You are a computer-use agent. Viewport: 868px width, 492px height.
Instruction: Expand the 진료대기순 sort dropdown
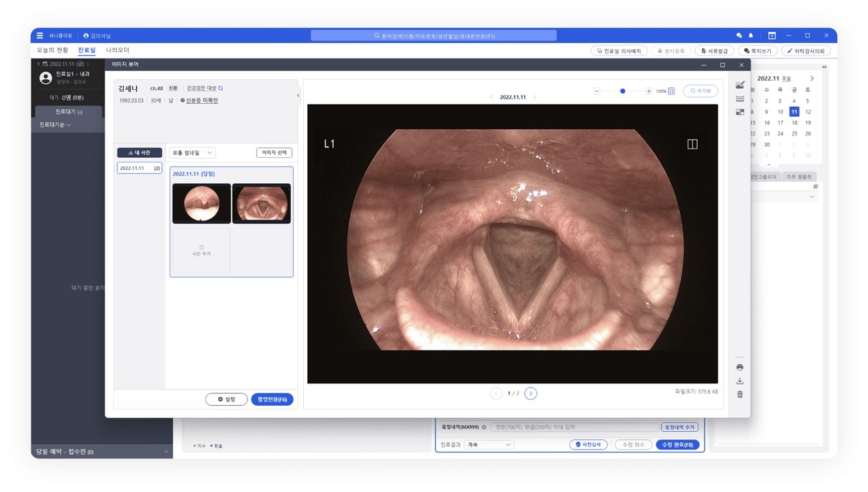55,125
